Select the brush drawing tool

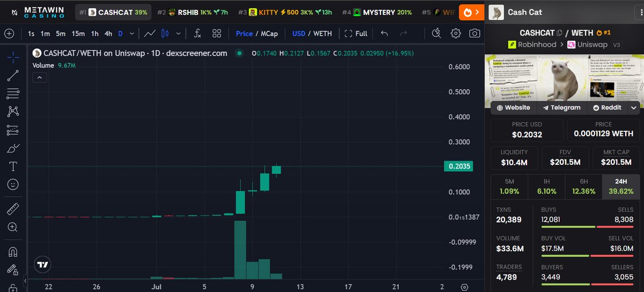[x=13, y=148]
